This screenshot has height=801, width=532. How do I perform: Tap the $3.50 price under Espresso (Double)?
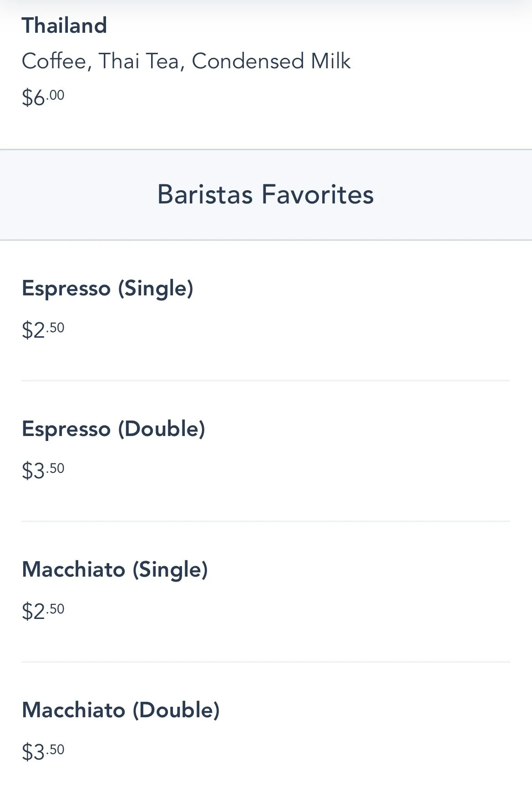click(x=43, y=470)
